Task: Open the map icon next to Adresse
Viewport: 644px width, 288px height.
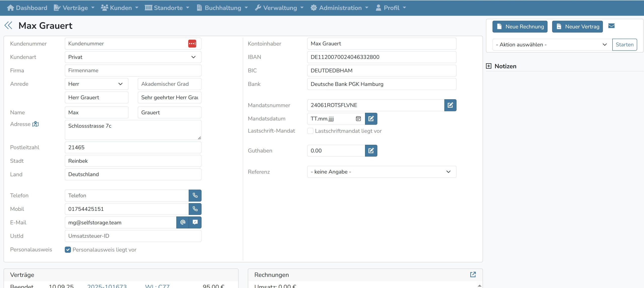Action: (x=35, y=124)
